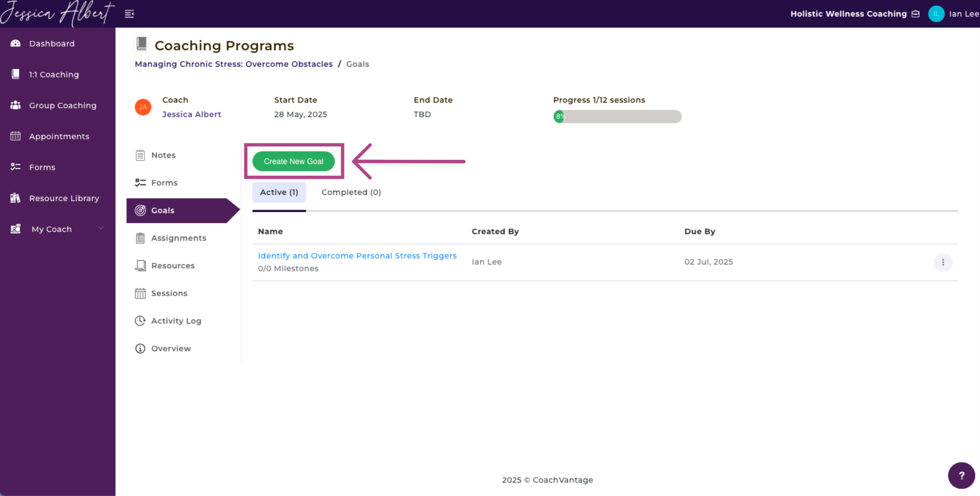The width and height of the screenshot is (980, 496).
Task: Click the Resources book icon
Action: point(140,265)
